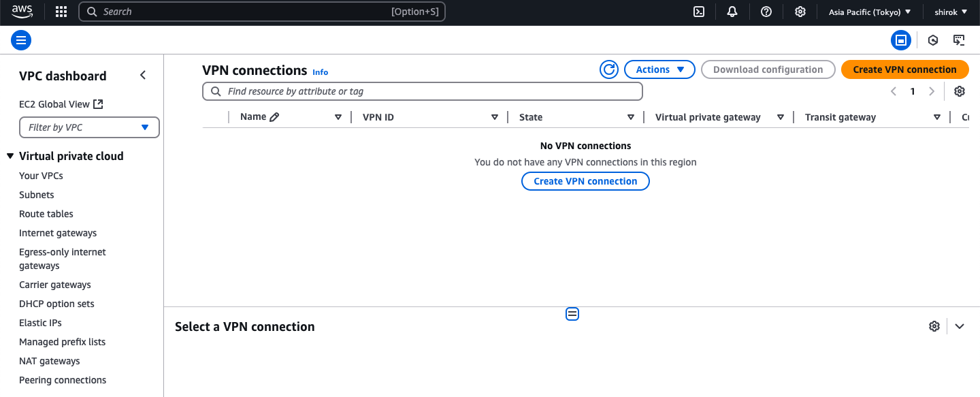Open Elastic IPs in the sidebar
Viewport: 980px width, 397px height.
tap(40, 323)
